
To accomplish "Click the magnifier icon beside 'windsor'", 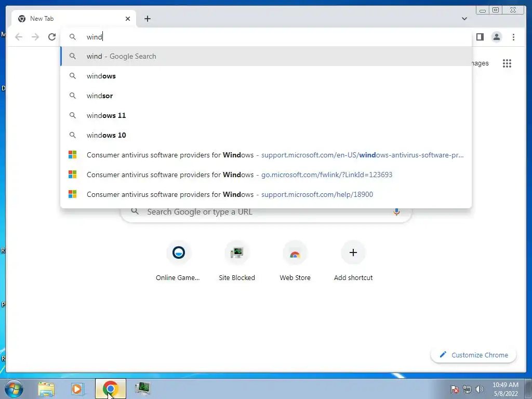I will (73, 96).
